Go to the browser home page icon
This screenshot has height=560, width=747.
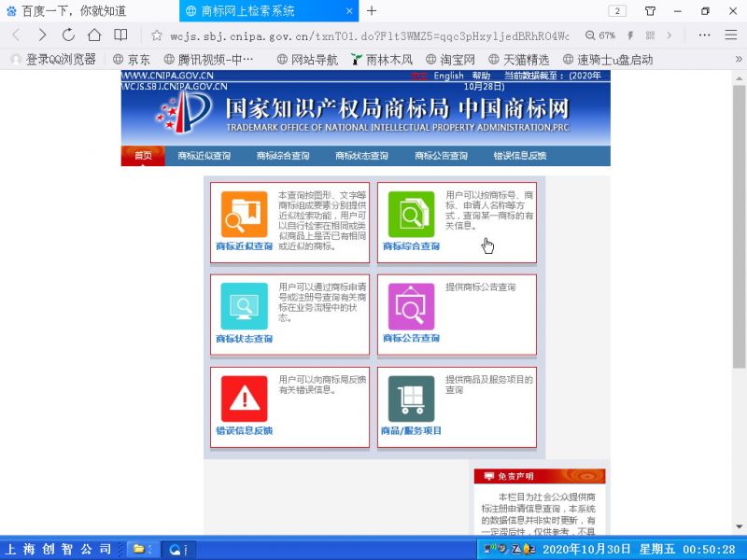click(94, 35)
